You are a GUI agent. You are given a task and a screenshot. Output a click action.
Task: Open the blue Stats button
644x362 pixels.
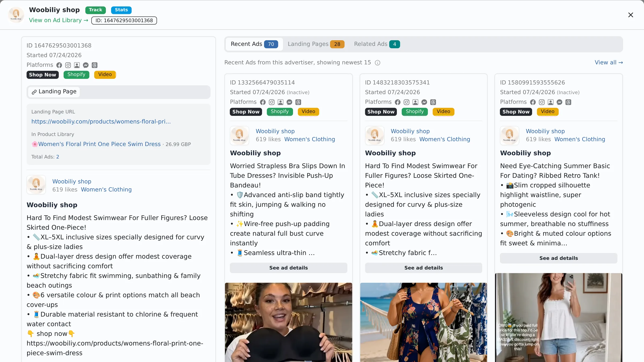click(x=121, y=10)
